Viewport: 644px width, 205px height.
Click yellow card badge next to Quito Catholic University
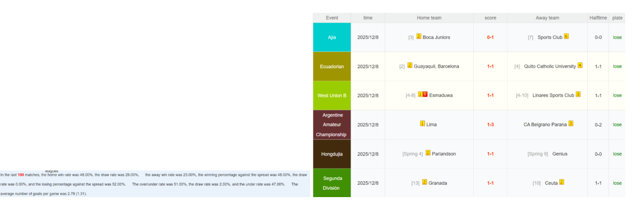pyautogui.click(x=580, y=66)
